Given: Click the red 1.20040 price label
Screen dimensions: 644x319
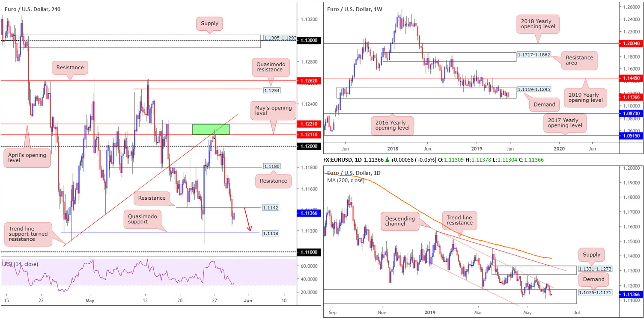Looking at the screenshot, I should (631, 44).
